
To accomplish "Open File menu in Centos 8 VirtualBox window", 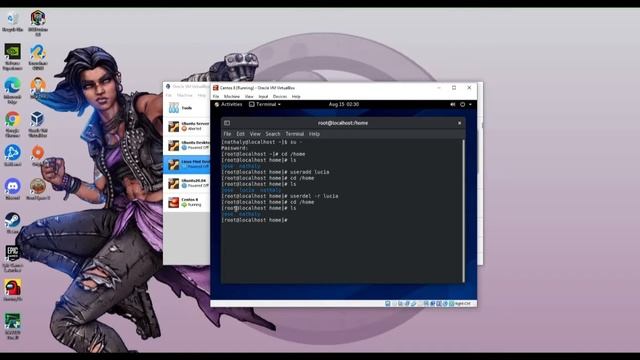I will 216,96.
